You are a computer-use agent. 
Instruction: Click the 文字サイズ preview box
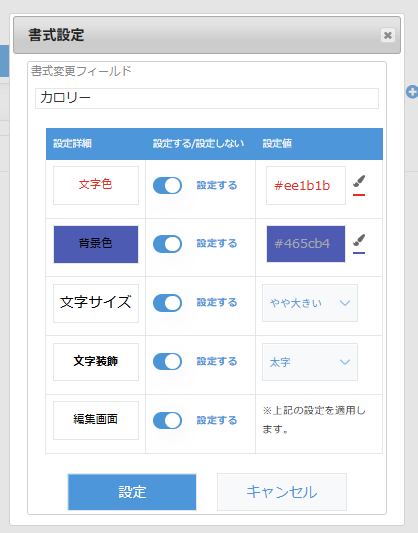[x=96, y=303]
